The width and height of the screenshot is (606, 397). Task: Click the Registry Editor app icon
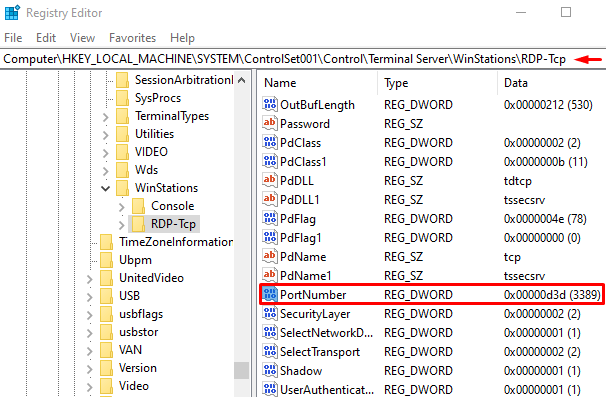(12, 12)
